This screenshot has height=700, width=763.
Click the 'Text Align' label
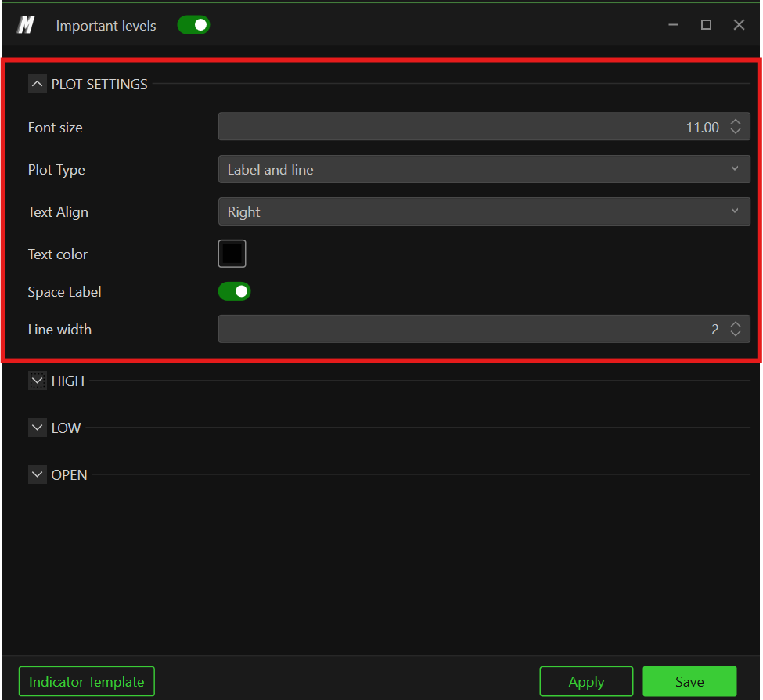click(x=58, y=212)
